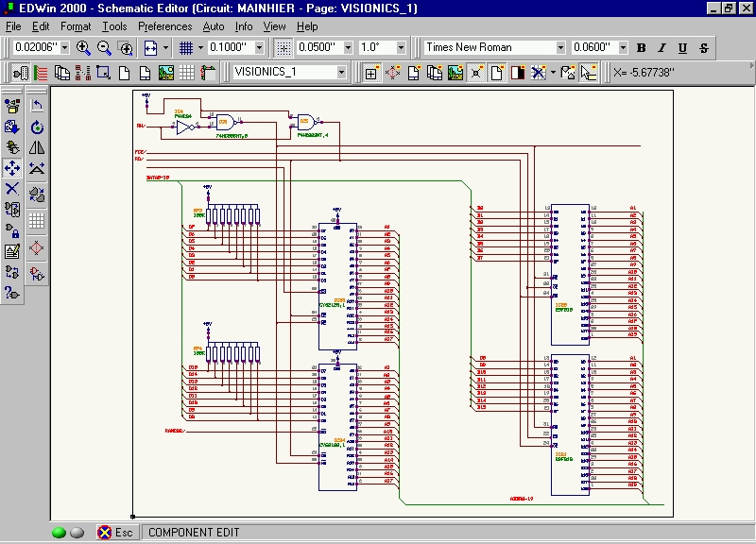The image size is (756, 544).
Task: Toggle the snap-to-grid dotted icon
Action: [x=283, y=48]
